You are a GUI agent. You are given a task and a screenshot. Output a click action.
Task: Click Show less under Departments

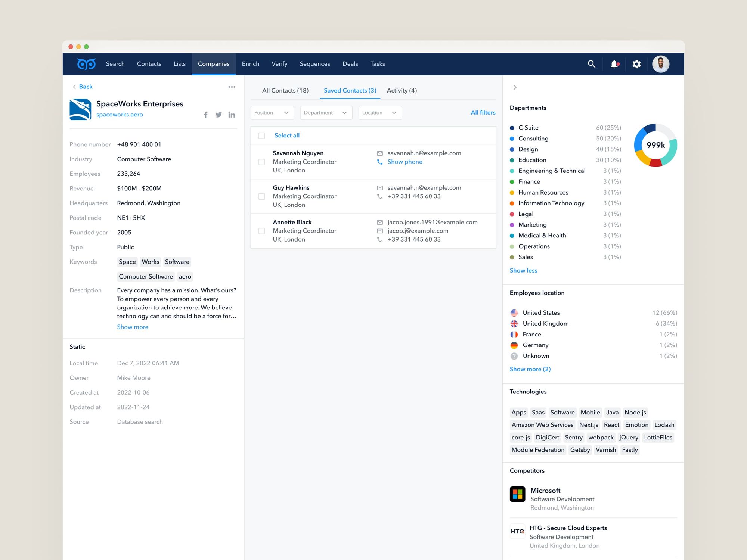coord(523,270)
